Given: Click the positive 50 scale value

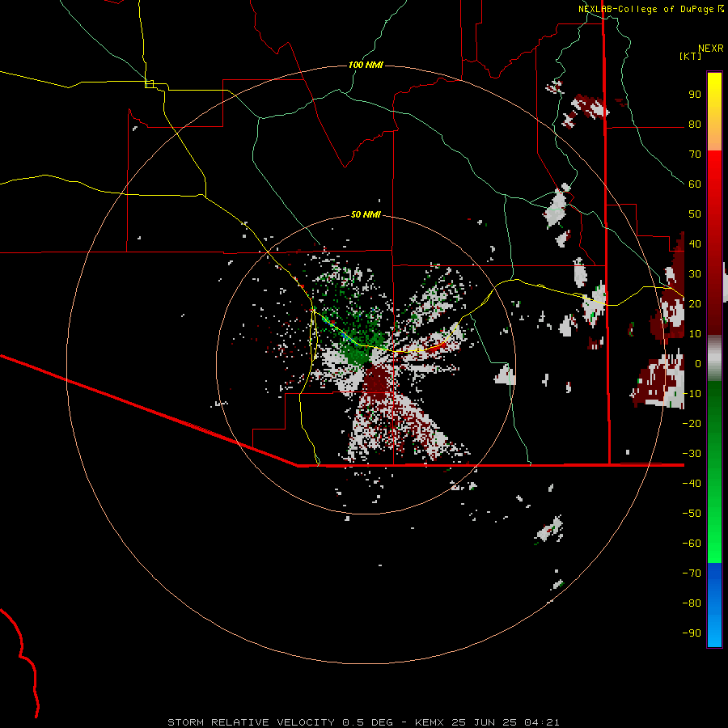Looking at the screenshot, I should [695, 214].
